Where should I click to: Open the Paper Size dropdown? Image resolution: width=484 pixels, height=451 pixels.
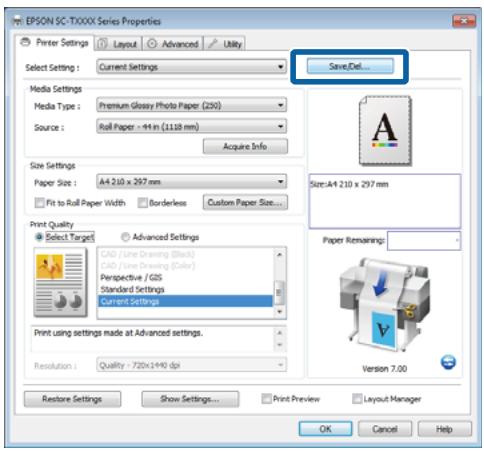(191, 182)
